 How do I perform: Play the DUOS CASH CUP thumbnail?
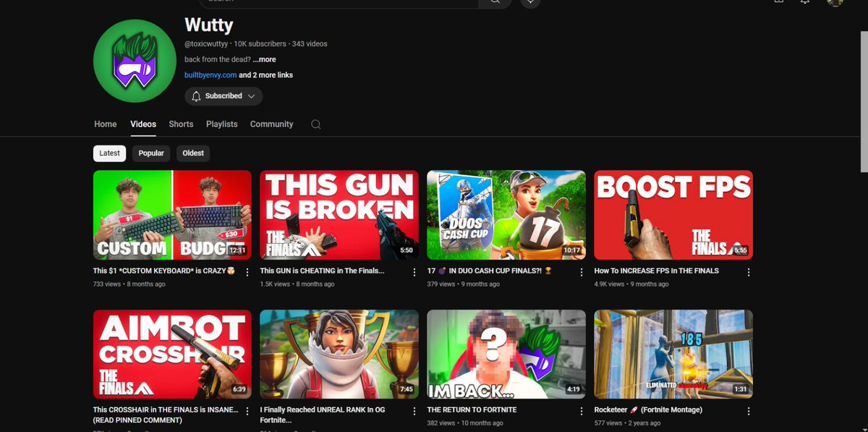click(506, 215)
